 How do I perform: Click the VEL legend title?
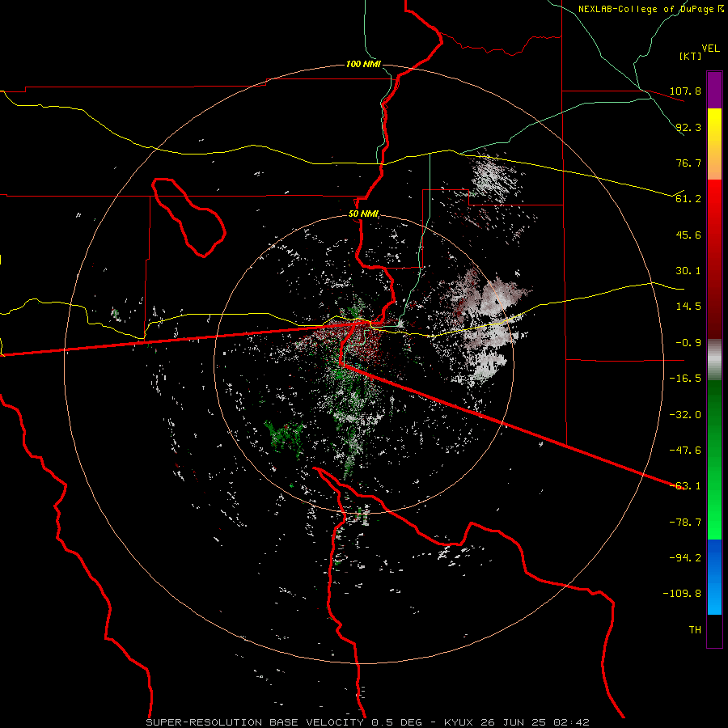(710, 49)
